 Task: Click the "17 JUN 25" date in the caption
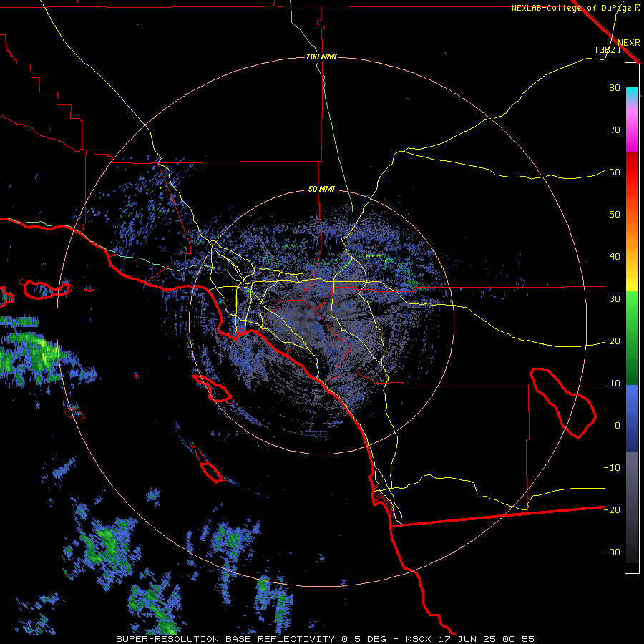point(467,639)
